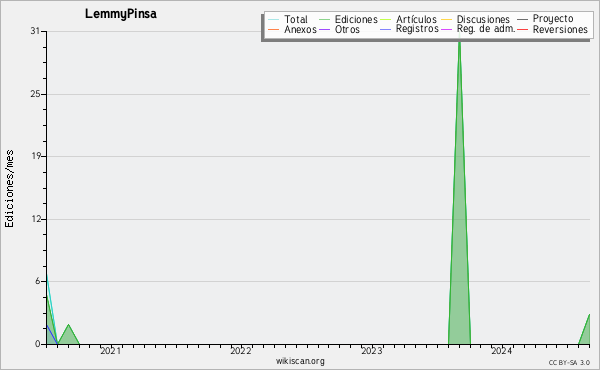Click the wikiscan.org caption

300,361
